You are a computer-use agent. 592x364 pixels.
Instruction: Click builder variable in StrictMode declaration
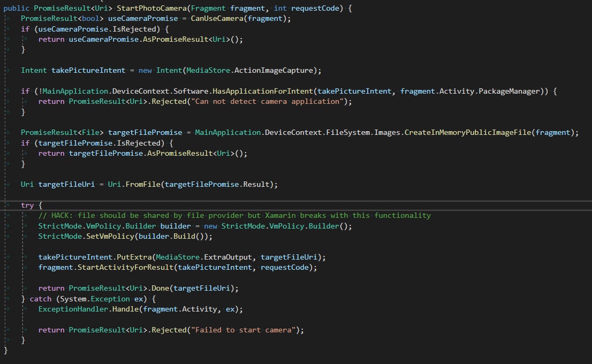tap(176, 226)
